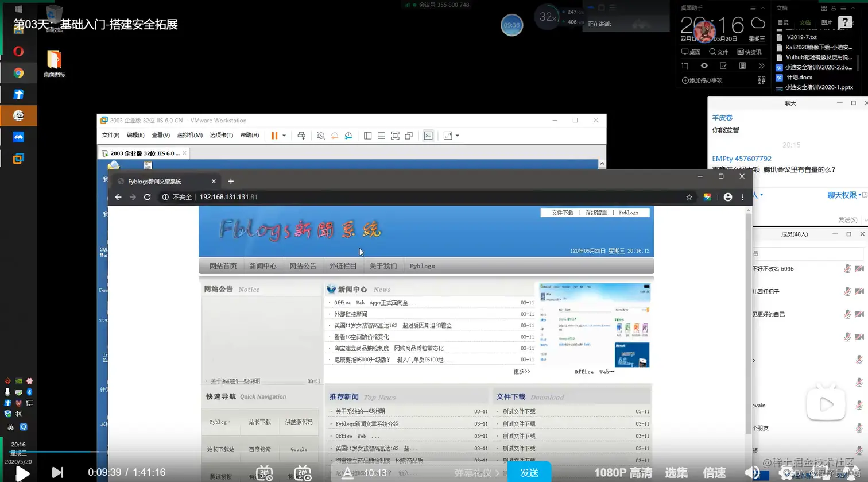Click VMware revert snapshot icon

335,136
